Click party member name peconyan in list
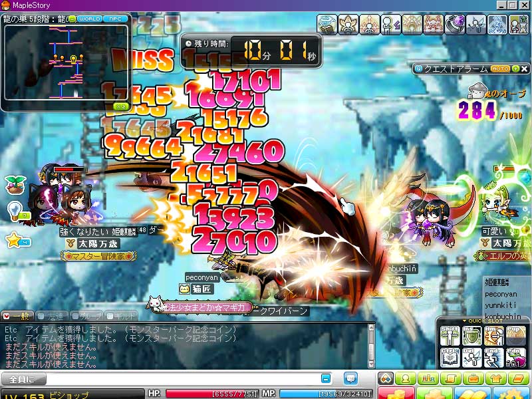The width and height of the screenshot is (532, 399). point(501,294)
